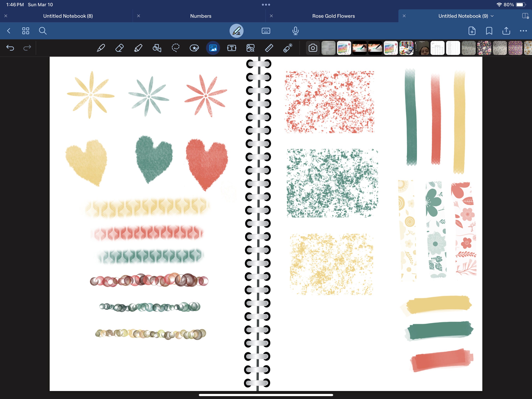Tap the battery status indicator
Viewport: 532px width, 399px height.
pyautogui.click(x=521, y=4)
